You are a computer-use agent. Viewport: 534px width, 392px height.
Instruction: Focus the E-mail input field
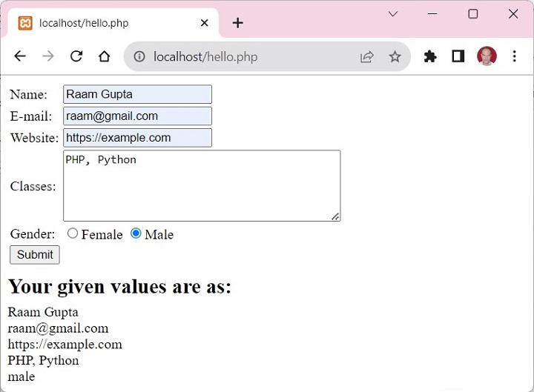point(138,116)
